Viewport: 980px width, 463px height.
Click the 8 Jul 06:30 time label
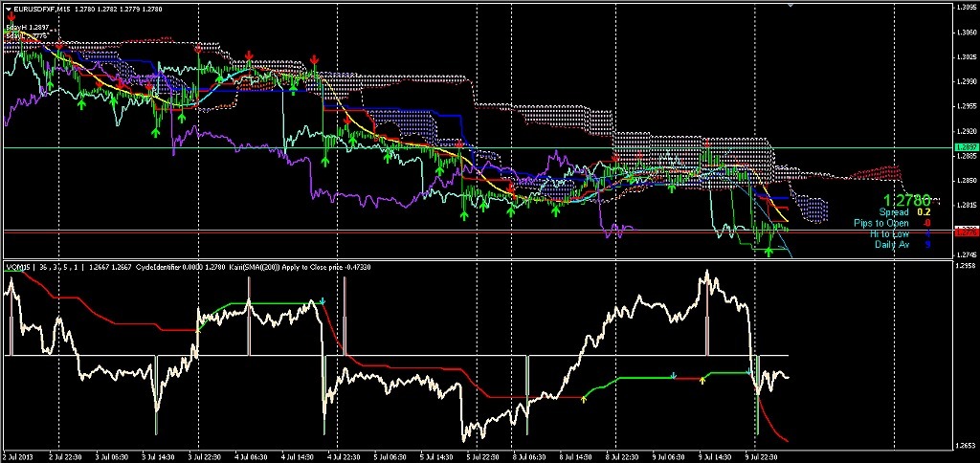[529, 457]
